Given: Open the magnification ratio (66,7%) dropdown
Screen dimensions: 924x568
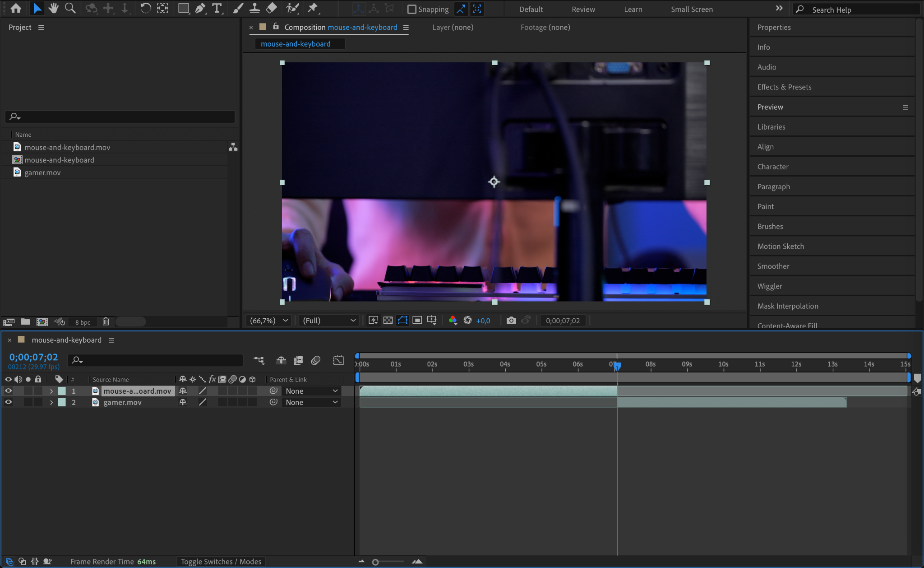Looking at the screenshot, I should pos(269,321).
